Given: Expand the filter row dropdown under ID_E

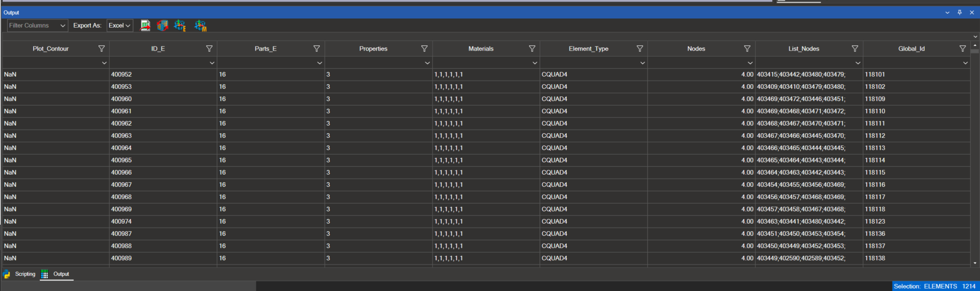Looking at the screenshot, I should (212, 63).
